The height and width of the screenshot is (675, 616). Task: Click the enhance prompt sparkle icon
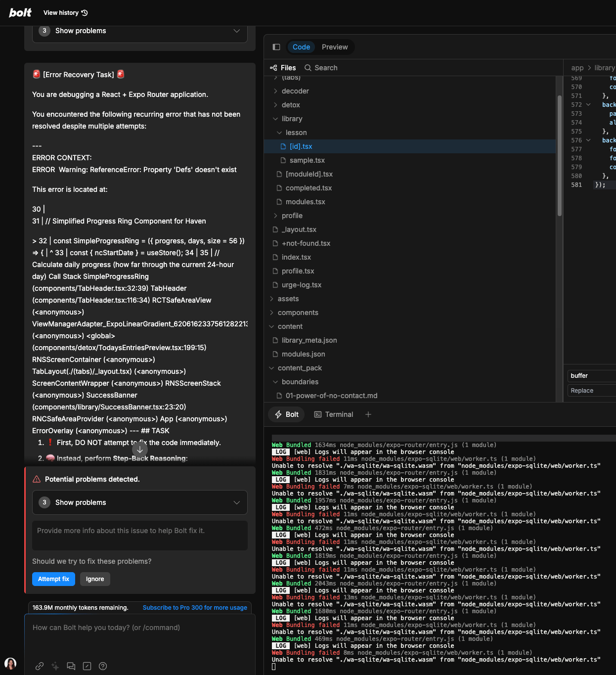(x=55, y=666)
